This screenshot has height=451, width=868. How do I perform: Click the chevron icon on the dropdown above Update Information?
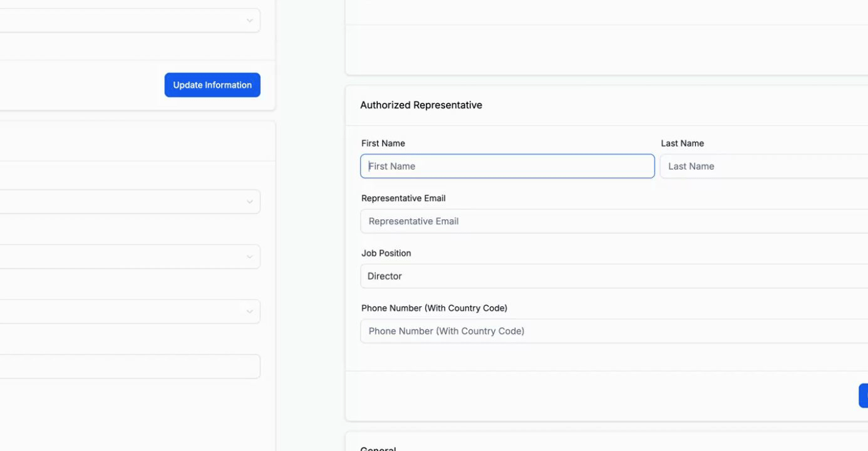[x=249, y=21]
